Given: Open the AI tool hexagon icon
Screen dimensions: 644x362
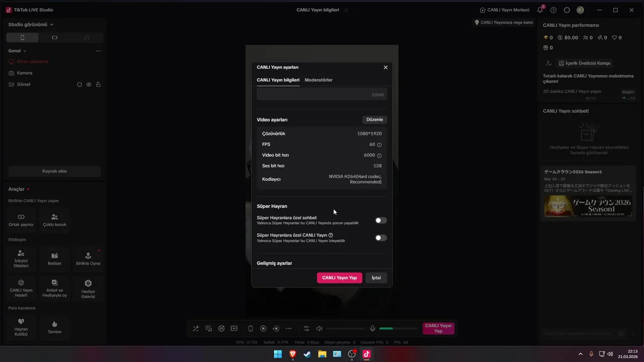Looking at the screenshot, I should [x=221, y=328].
